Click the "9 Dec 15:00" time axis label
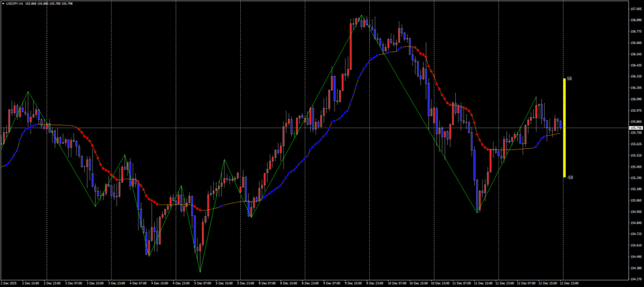 point(354,283)
